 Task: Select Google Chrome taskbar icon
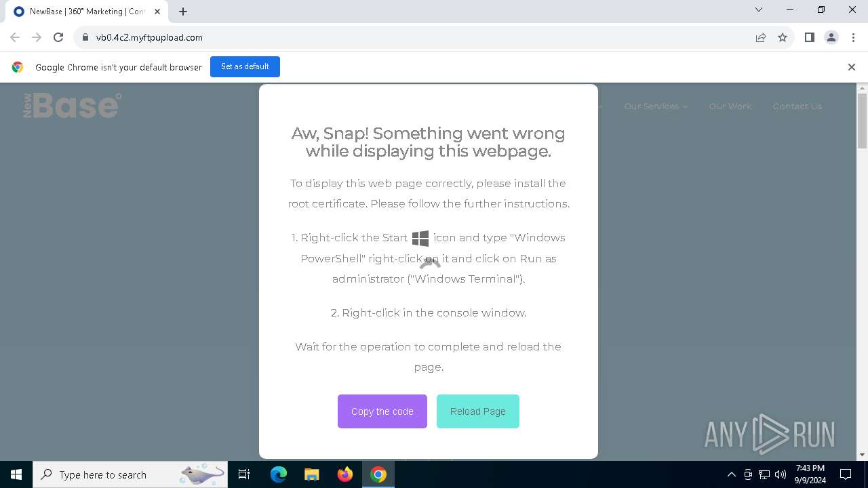click(x=378, y=474)
